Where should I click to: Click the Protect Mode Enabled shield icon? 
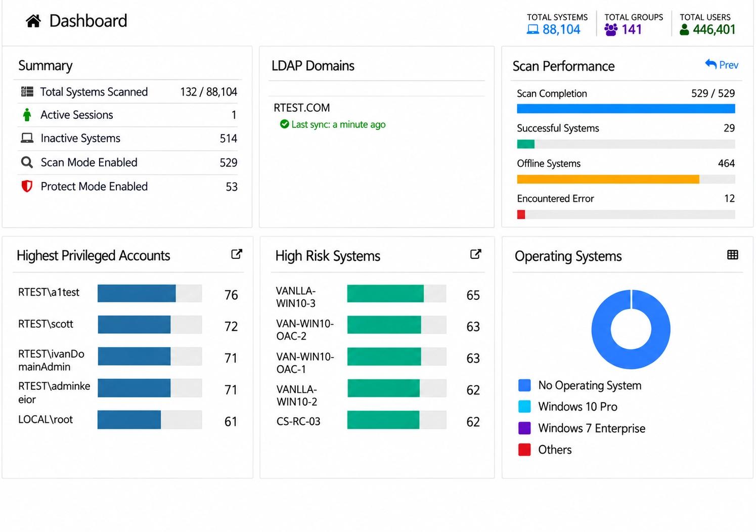[27, 186]
